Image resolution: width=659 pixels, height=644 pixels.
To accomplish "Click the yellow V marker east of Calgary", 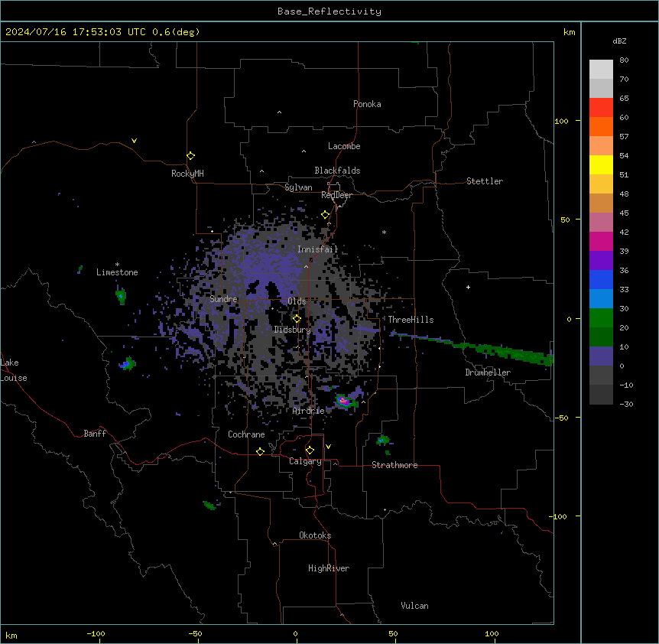I will point(328,447).
